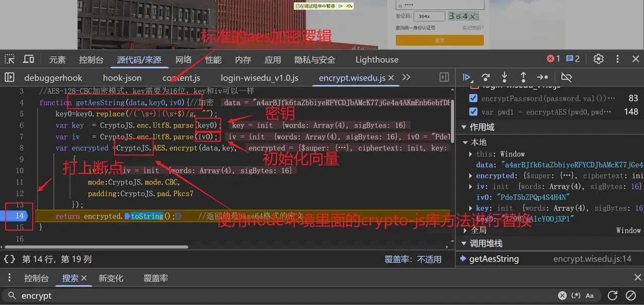Open the login-wisedu_v1.0.js file tab
The width and height of the screenshot is (644, 305).
click(x=259, y=78)
